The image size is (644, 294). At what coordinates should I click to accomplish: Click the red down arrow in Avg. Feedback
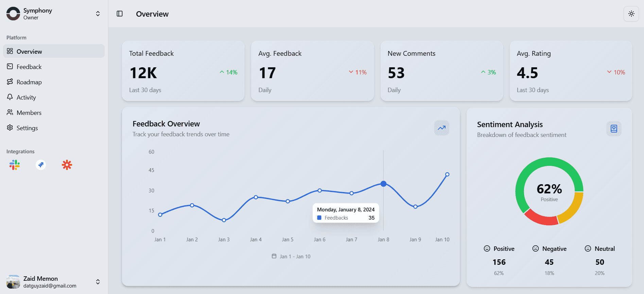(351, 72)
